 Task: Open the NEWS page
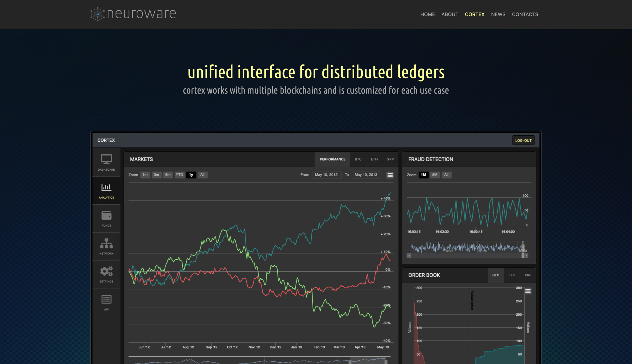(x=498, y=14)
